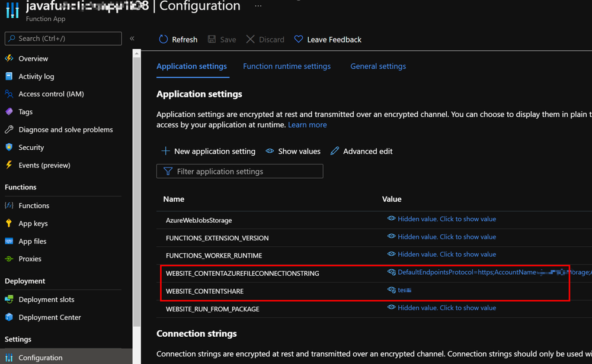Click the Discard X icon

(x=250, y=39)
